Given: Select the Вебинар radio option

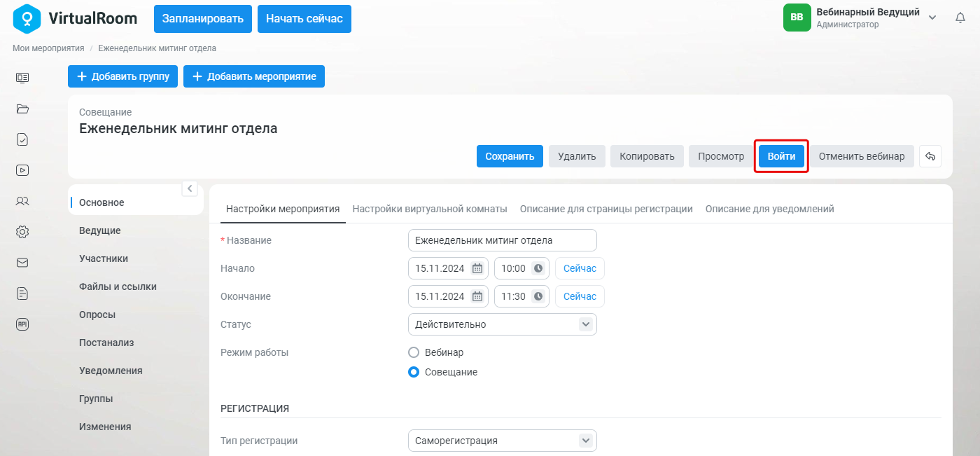Looking at the screenshot, I should click(x=414, y=352).
